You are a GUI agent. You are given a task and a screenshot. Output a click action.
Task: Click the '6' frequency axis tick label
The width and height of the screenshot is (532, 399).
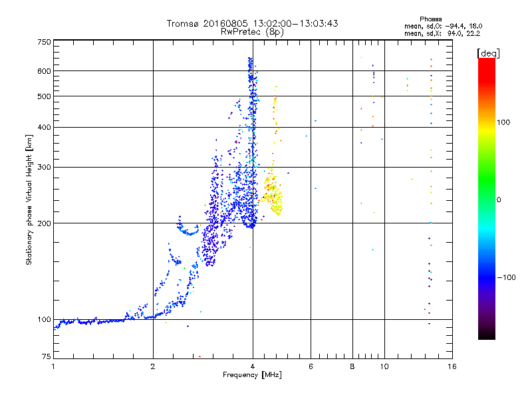click(x=311, y=366)
